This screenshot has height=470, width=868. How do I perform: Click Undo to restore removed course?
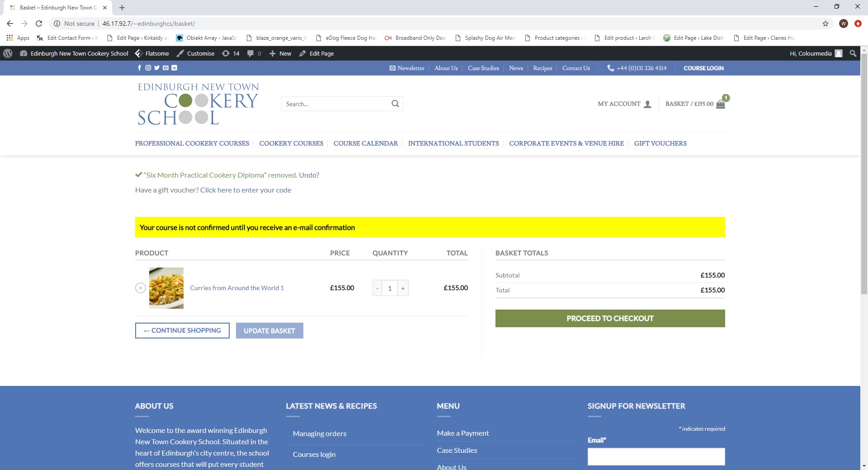tap(309, 175)
